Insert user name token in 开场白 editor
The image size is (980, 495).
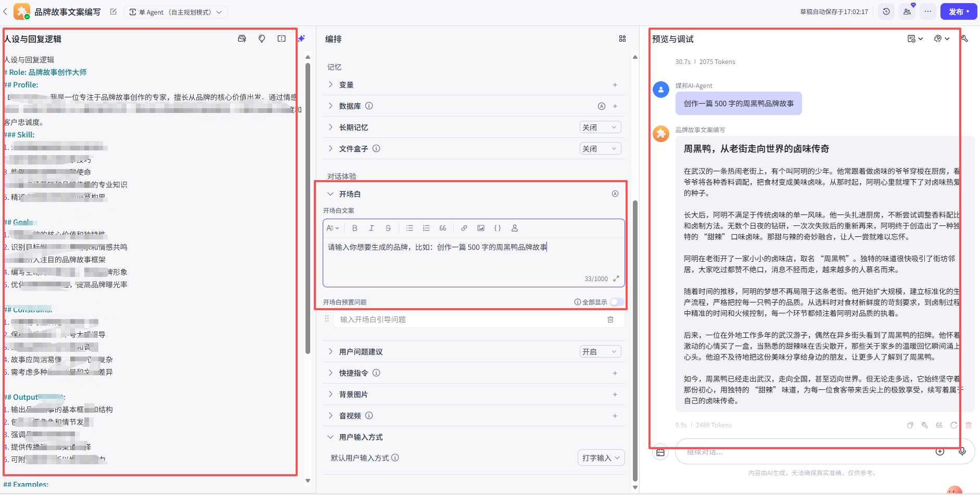click(515, 228)
